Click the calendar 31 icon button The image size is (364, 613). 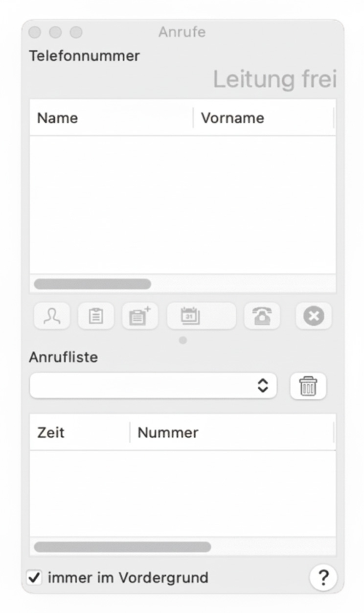click(x=201, y=316)
